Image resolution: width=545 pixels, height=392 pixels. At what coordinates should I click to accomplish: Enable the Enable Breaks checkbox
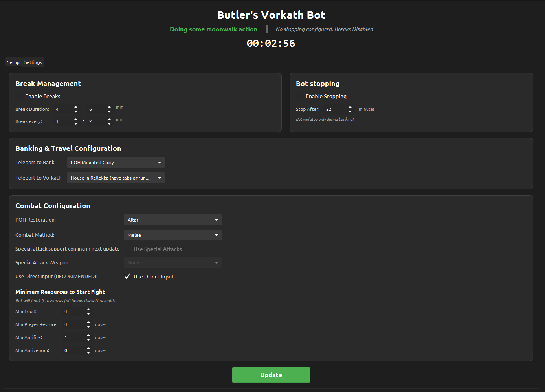point(19,96)
